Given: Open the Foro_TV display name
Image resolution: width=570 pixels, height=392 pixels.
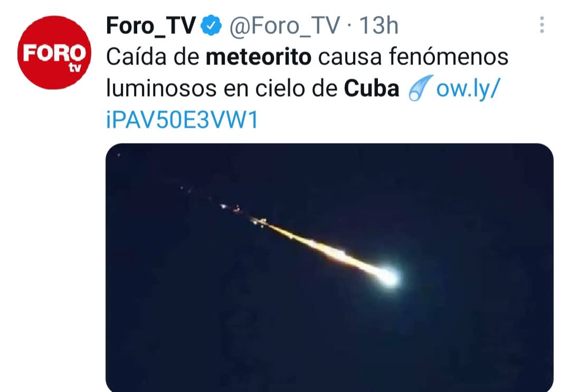Looking at the screenshot, I should coord(151,25).
